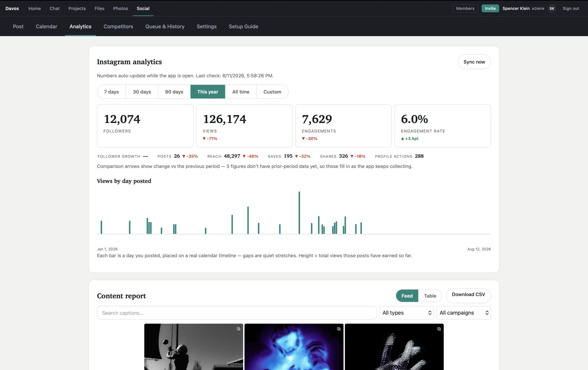Screen dimensions: 588x370
Task: Click the Jan 1, 2026 axis label
Action: [x=107, y=249]
